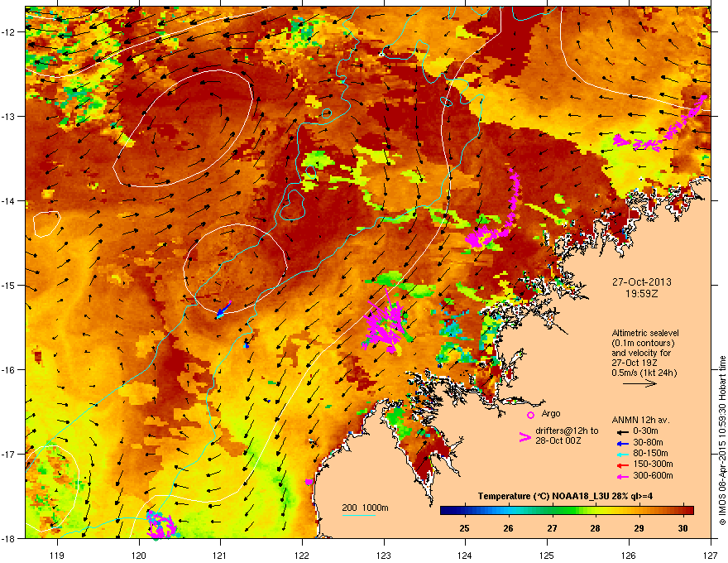Viewport: 728px width, 563px height.
Task: Click the '300-600m' depth label
Action: (653, 476)
